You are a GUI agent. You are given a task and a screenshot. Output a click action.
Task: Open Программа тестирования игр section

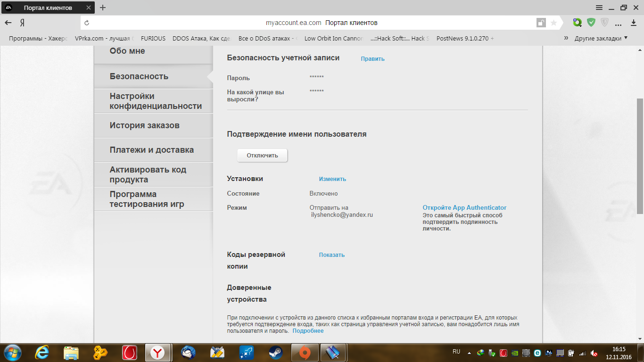(x=154, y=199)
